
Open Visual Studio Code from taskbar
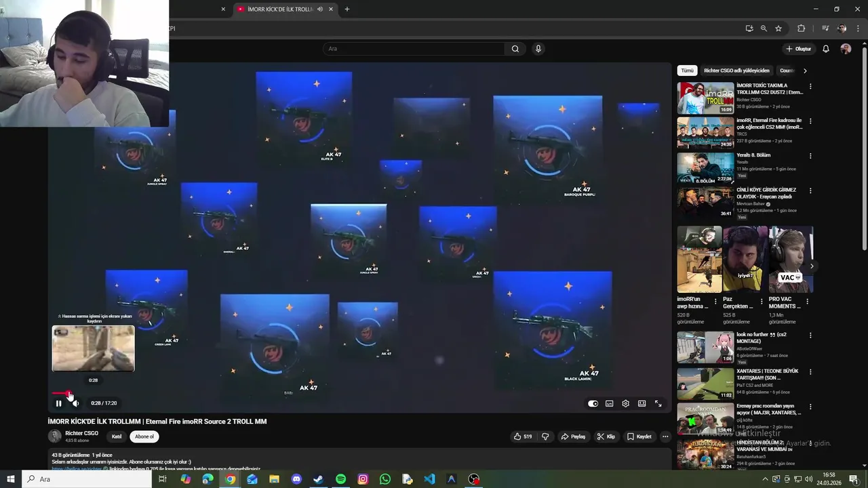[x=429, y=479]
